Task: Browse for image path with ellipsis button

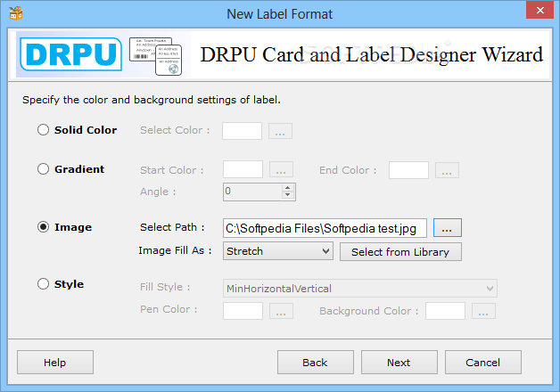Action: (x=448, y=227)
